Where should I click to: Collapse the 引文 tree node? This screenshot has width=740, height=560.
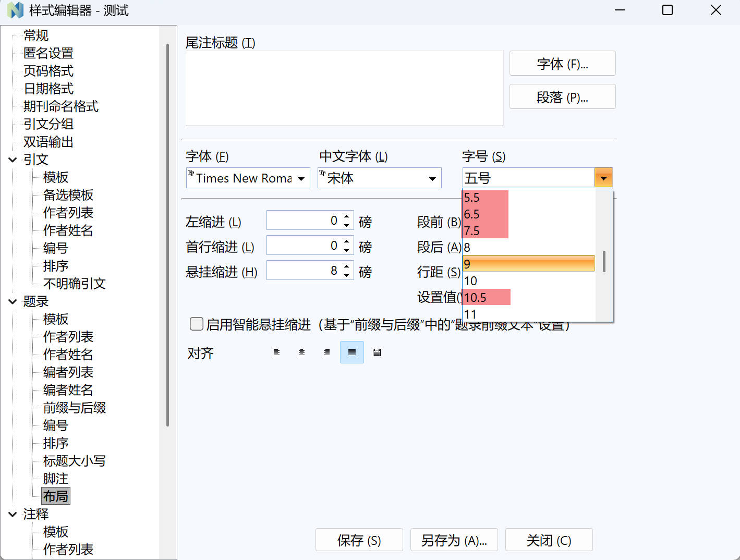click(x=13, y=160)
